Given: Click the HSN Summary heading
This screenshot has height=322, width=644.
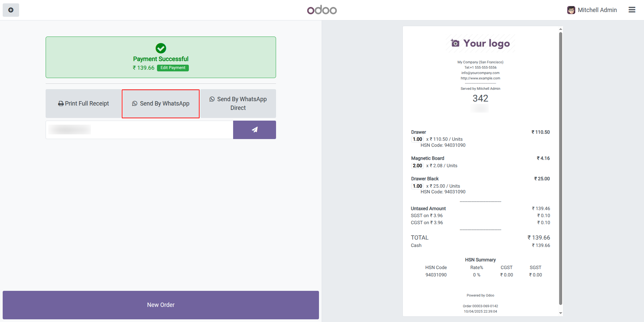Looking at the screenshot, I should click(x=480, y=260).
